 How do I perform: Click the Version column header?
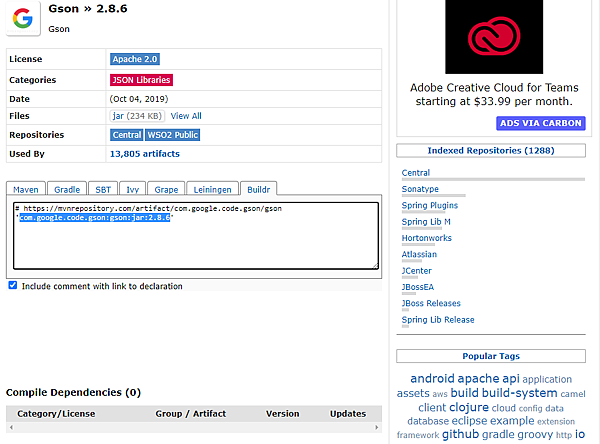(x=283, y=414)
